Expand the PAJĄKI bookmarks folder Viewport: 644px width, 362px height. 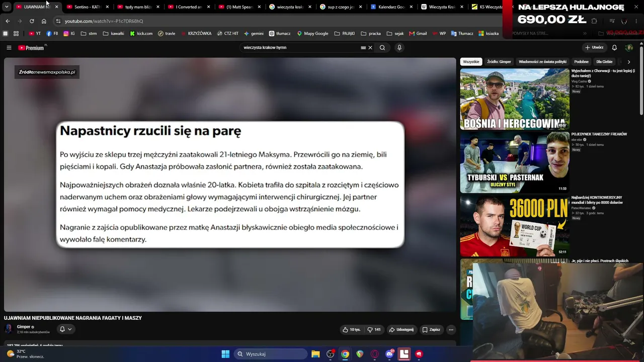(x=345, y=34)
